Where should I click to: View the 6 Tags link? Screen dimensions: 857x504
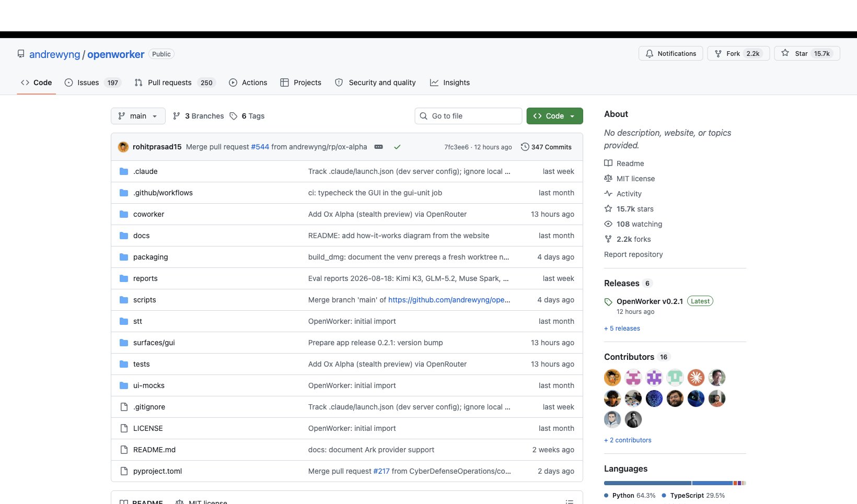coord(247,116)
